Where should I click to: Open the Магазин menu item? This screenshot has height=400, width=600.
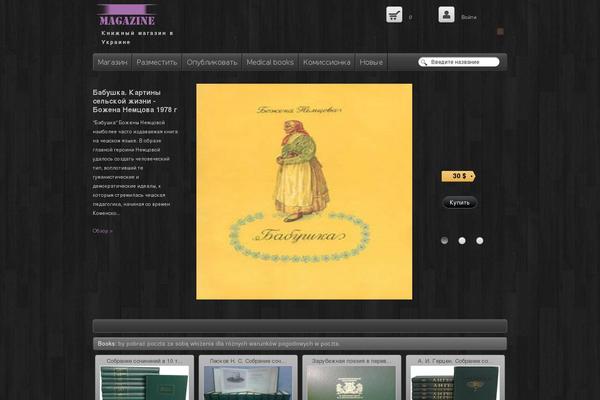coord(112,62)
